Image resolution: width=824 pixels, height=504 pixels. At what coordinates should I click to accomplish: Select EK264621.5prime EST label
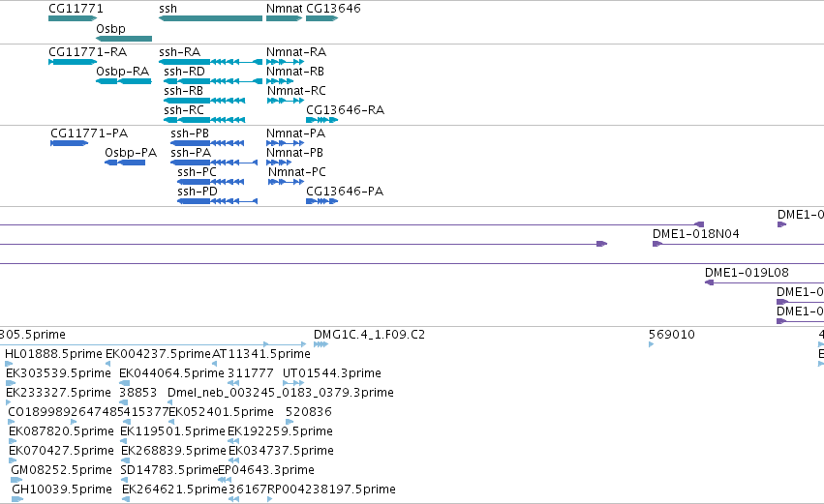tap(174, 490)
